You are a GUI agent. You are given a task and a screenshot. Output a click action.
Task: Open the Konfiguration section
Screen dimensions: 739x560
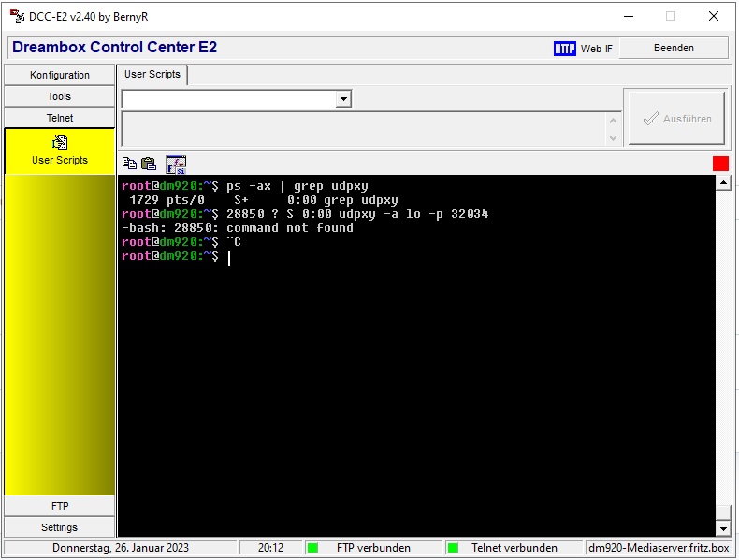[60, 75]
